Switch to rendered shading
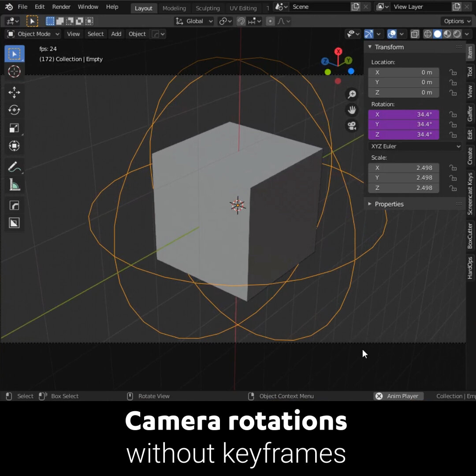This screenshot has width=476, height=476. click(457, 34)
